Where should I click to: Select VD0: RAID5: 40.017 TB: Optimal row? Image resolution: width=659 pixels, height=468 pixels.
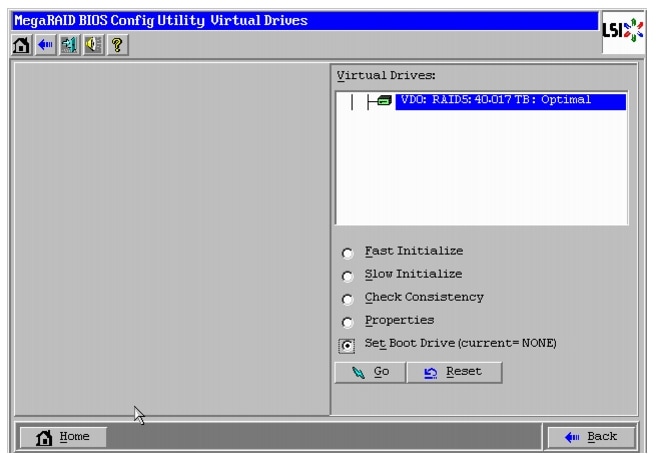(x=510, y=101)
